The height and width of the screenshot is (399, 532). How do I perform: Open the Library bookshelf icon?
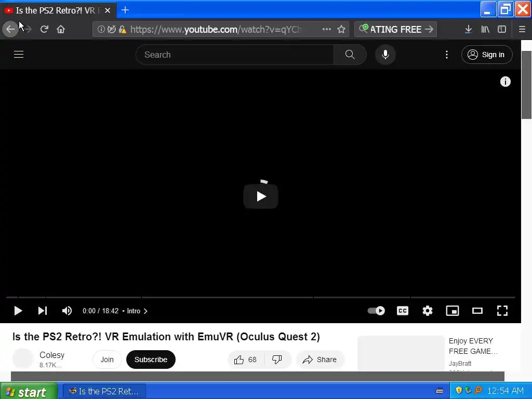[485, 29]
